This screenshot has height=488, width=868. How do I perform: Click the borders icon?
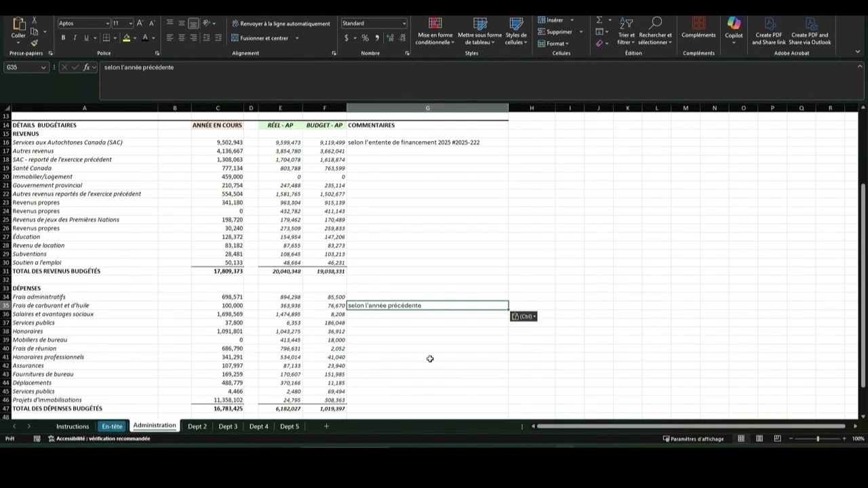106,38
